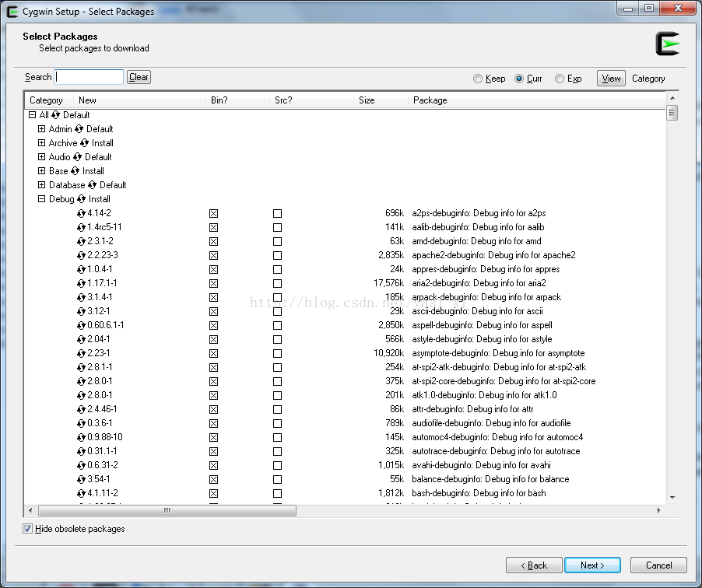Image resolution: width=702 pixels, height=588 pixels.
Task: Cancel the Cygwin setup
Action: point(658,565)
